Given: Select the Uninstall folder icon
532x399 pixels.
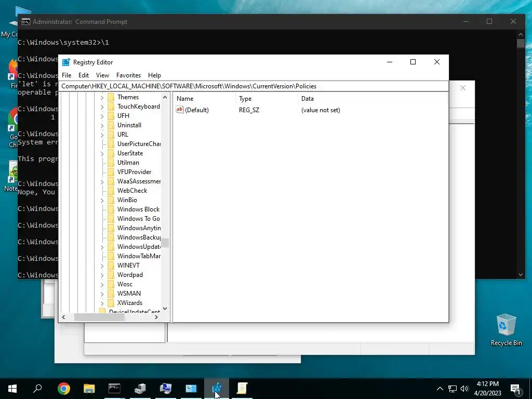Looking at the screenshot, I should tap(111, 125).
